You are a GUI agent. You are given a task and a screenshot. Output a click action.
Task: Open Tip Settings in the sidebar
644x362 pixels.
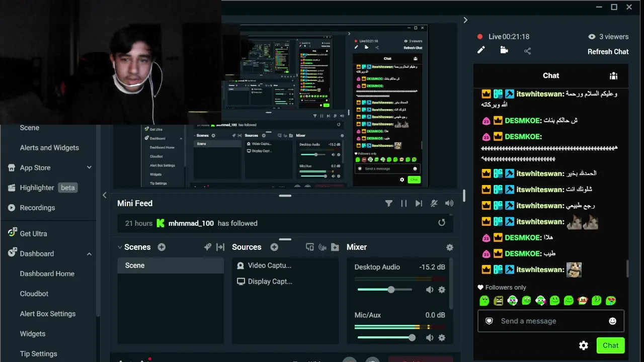39,354
